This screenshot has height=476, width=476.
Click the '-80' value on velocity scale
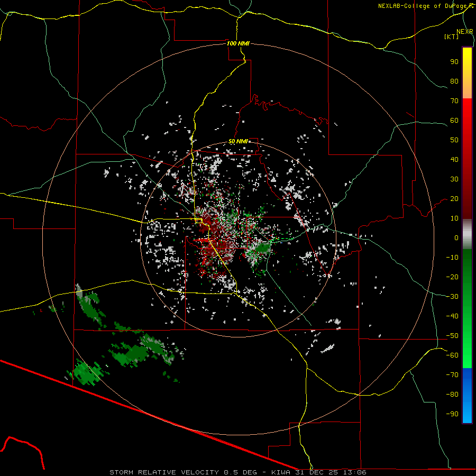452,395
